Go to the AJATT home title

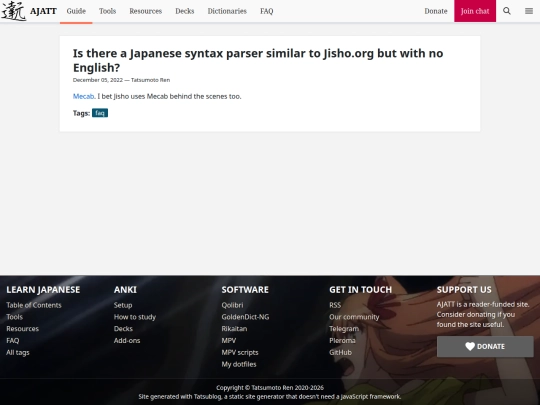[x=43, y=11]
